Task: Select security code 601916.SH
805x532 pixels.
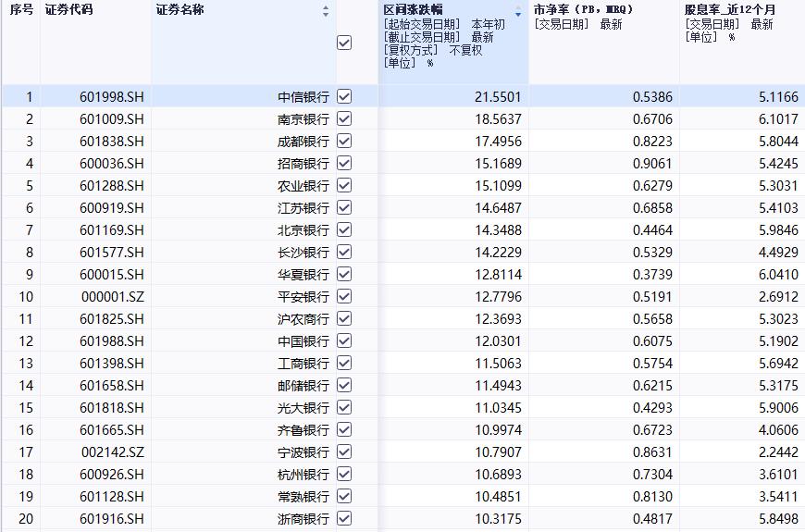Action: (111, 519)
